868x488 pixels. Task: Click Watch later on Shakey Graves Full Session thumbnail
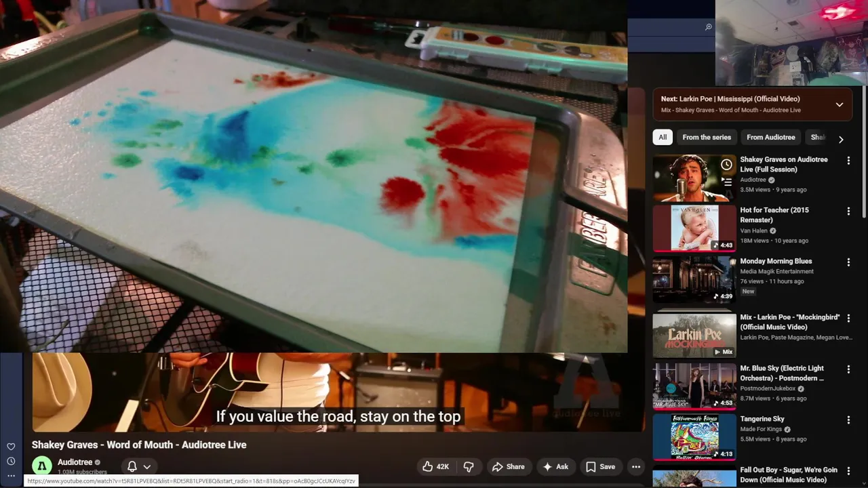tap(726, 165)
